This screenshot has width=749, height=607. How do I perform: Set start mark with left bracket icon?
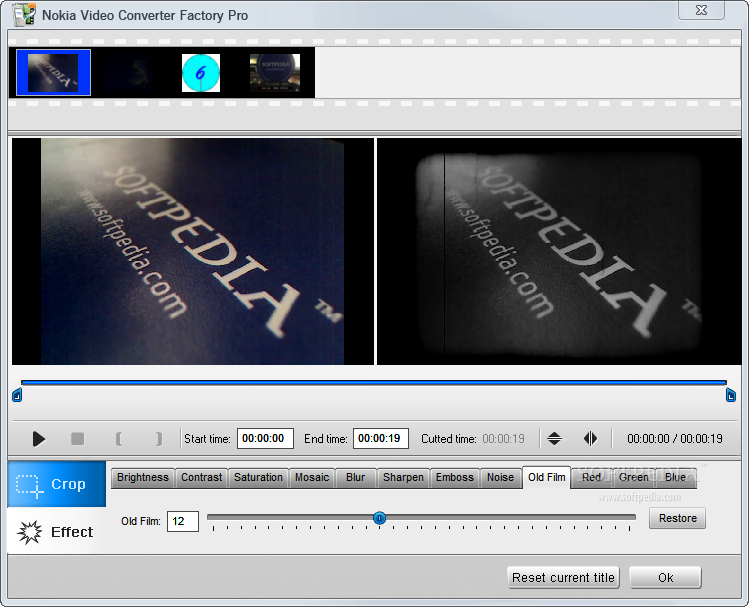[x=119, y=438]
